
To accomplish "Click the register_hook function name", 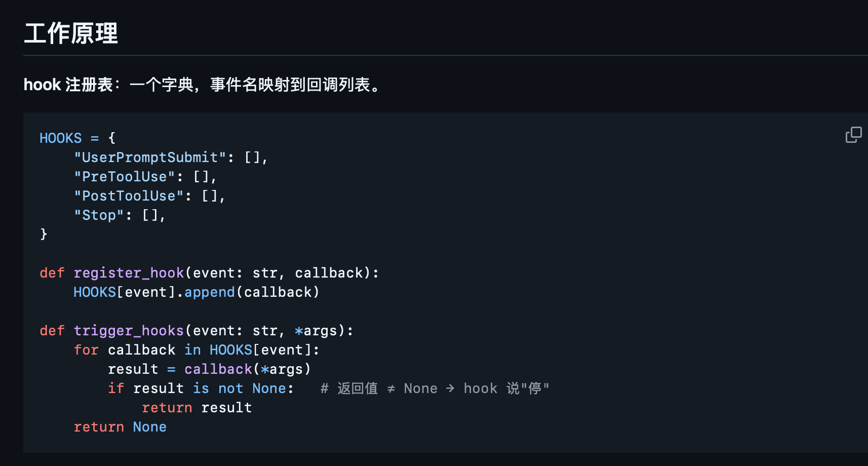I will pos(129,273).
